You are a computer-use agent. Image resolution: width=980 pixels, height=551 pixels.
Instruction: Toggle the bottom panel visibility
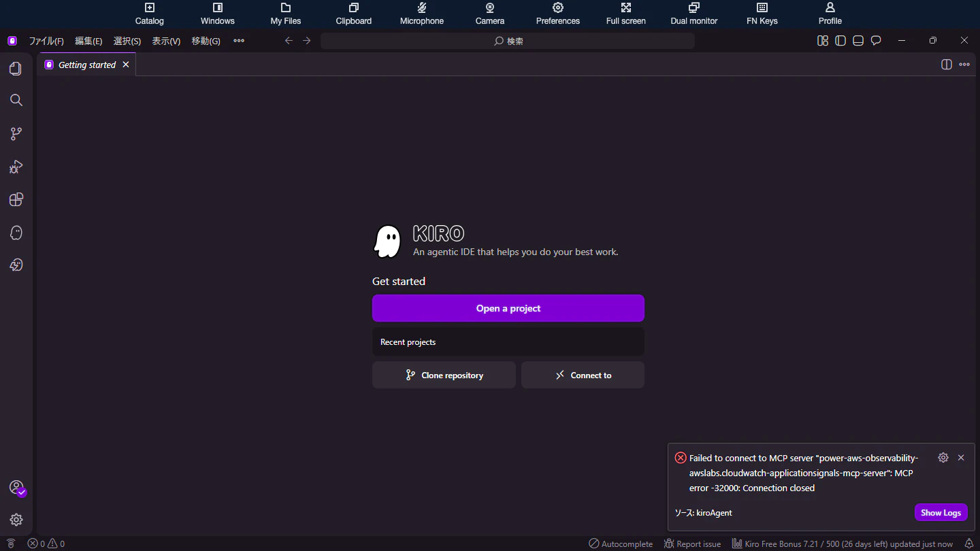coord(858,41)
